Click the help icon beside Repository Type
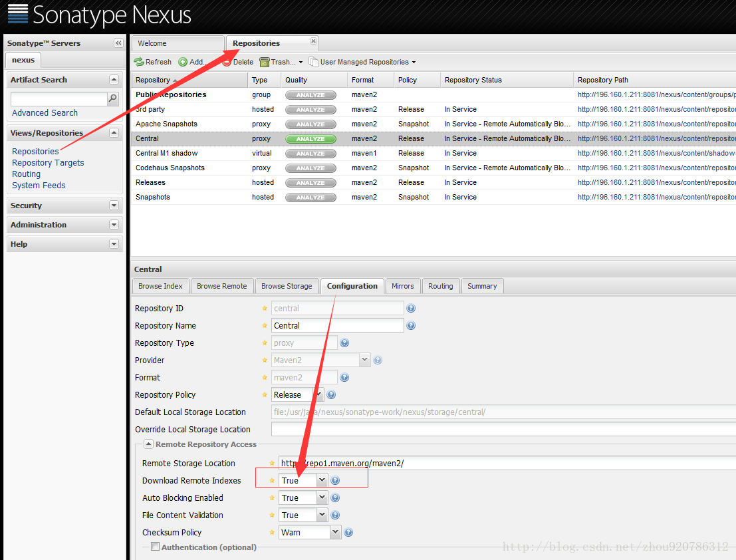 coord(344,343)
